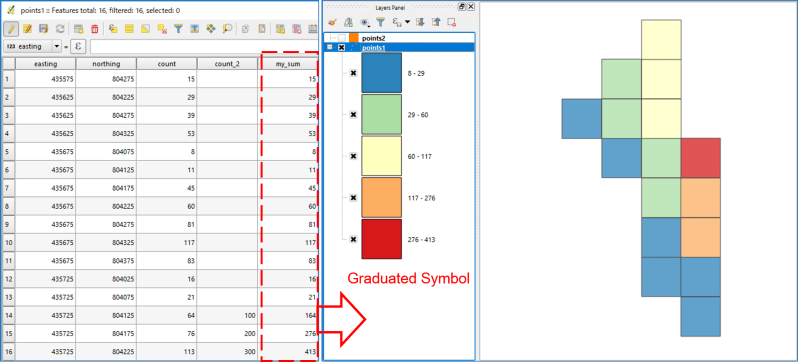Image resolution: width=798 pixels, height=362 pixels.
Task: Manage map themes eye icon
Action: point(364,22)
